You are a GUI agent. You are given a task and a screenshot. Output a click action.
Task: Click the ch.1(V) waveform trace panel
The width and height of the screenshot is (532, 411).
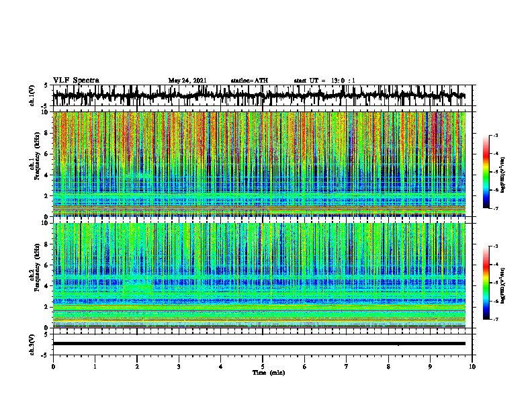pos(263,95)
